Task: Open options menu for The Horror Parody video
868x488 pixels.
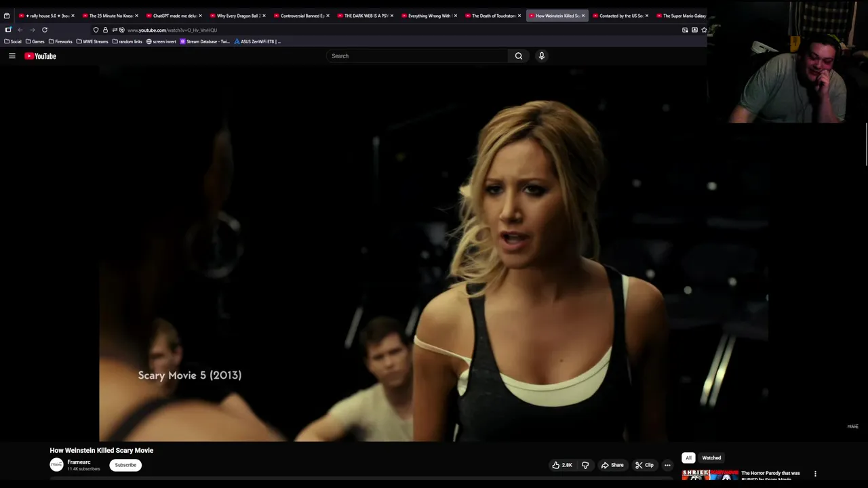Action: click(815, 474)
